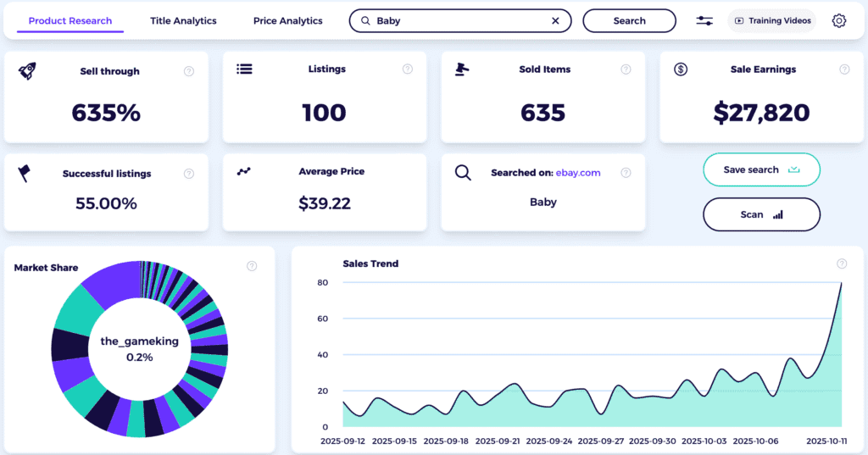Viewport: 868px width, 455px height.
Task: Open the settings gear icon
Action: (839, 20)
